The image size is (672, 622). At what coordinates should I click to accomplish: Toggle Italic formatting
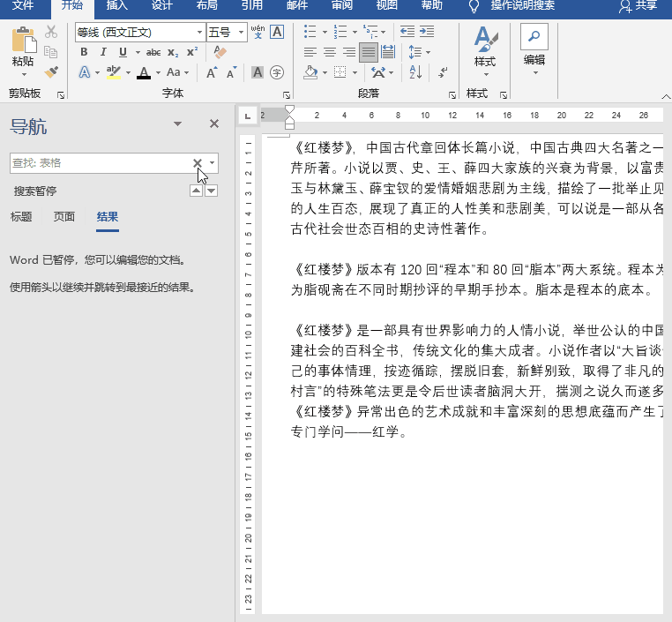(101, 52)
